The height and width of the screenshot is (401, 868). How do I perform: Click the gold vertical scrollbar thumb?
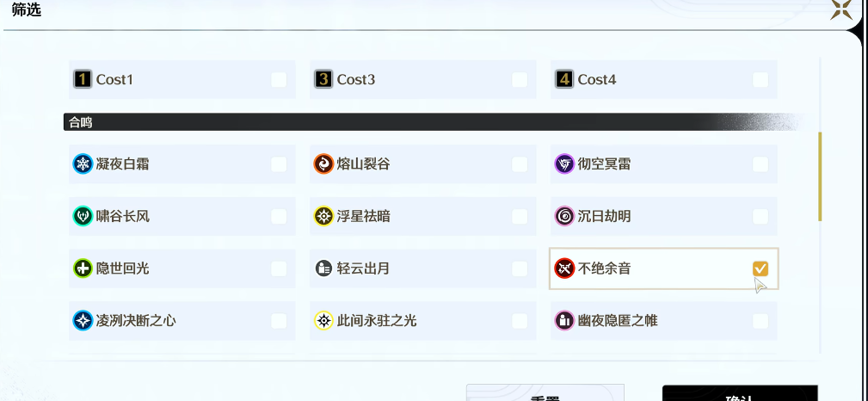tap(820, 176)
